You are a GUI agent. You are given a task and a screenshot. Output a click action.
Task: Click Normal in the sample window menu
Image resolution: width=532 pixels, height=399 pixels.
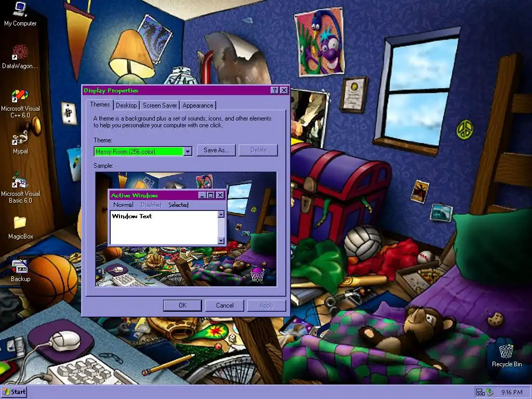pyautogui.click(x=123, y=205)
